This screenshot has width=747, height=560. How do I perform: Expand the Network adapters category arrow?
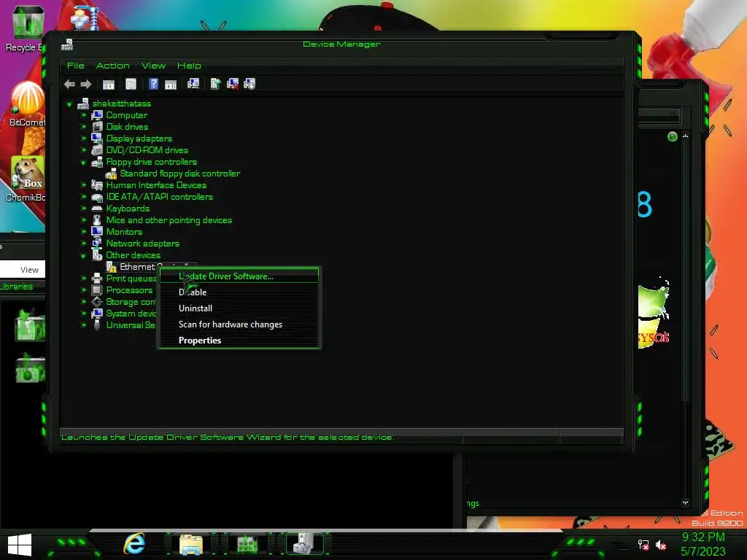click(x=83, y=244)
